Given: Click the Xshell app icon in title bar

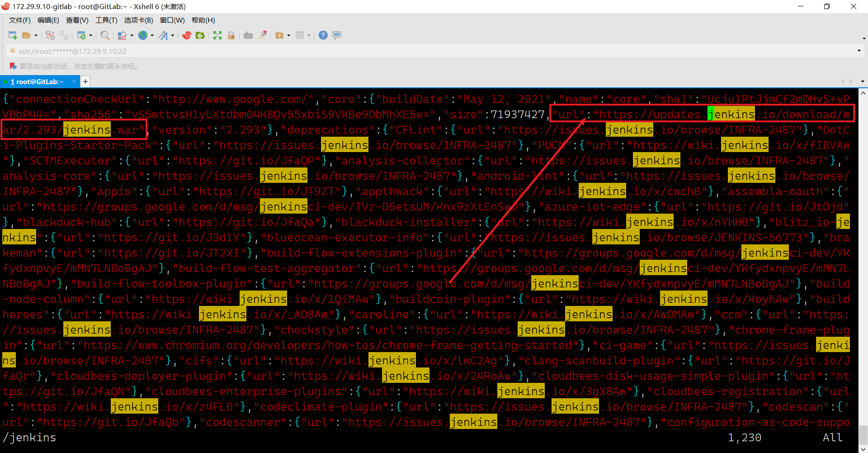Looking at the screenshot, I should click(6, 6).
